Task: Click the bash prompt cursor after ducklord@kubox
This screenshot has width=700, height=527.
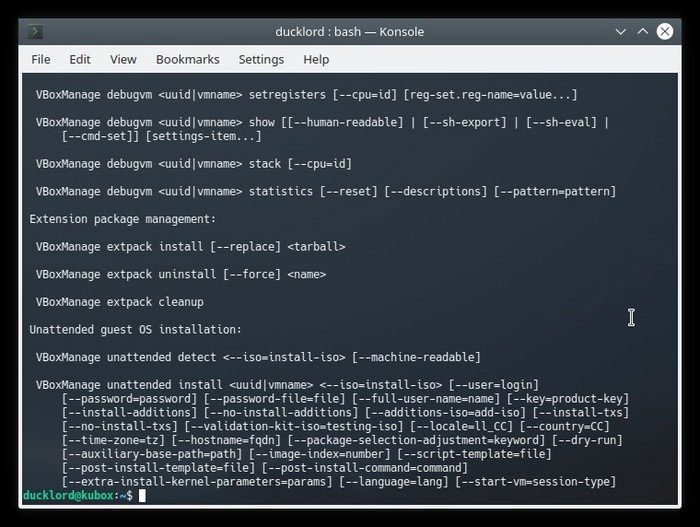Action: [x=142, y=495]
